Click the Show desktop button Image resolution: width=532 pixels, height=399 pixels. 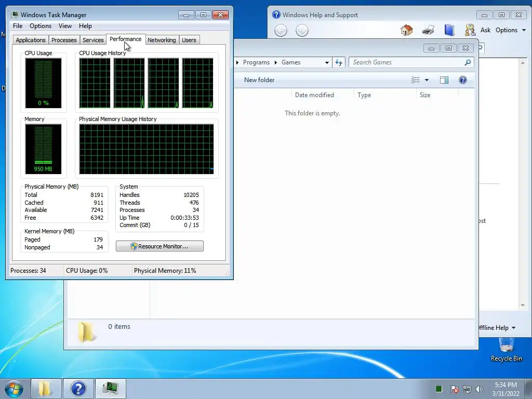[528, 389]
